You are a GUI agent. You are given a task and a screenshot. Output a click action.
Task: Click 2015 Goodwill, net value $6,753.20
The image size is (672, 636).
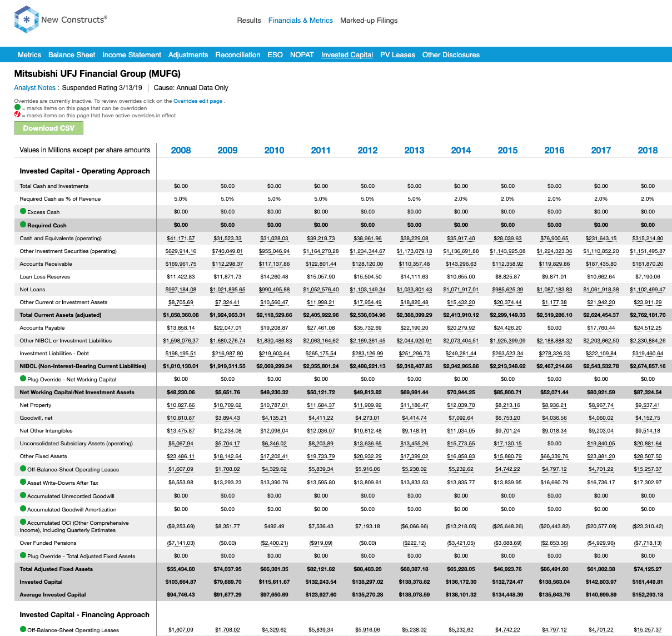(507, 418)
